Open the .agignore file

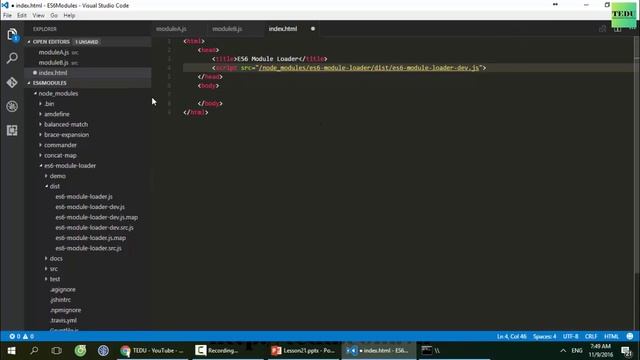[x=62, y=289]
